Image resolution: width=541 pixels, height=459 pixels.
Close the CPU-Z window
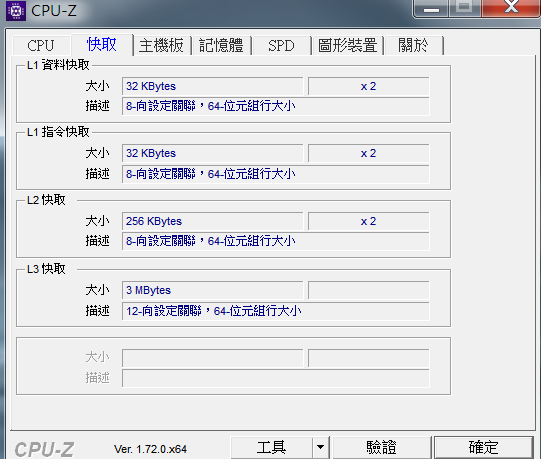pyautogui.click(x=511, y=8)
